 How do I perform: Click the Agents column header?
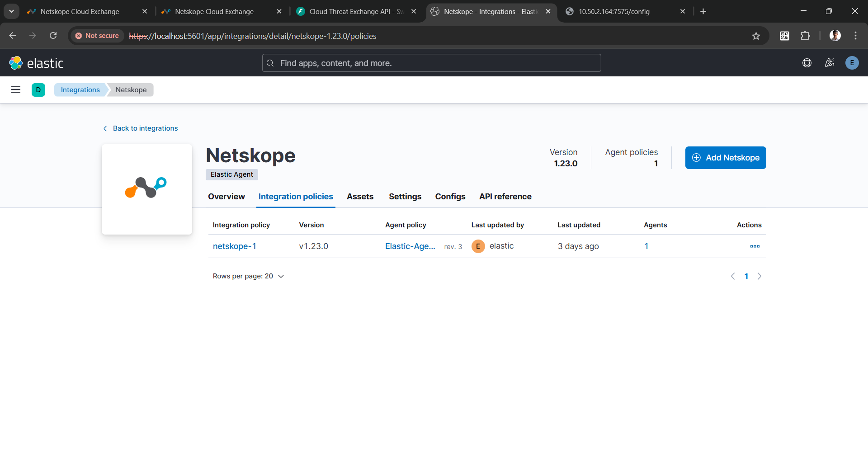pos(656,225)
